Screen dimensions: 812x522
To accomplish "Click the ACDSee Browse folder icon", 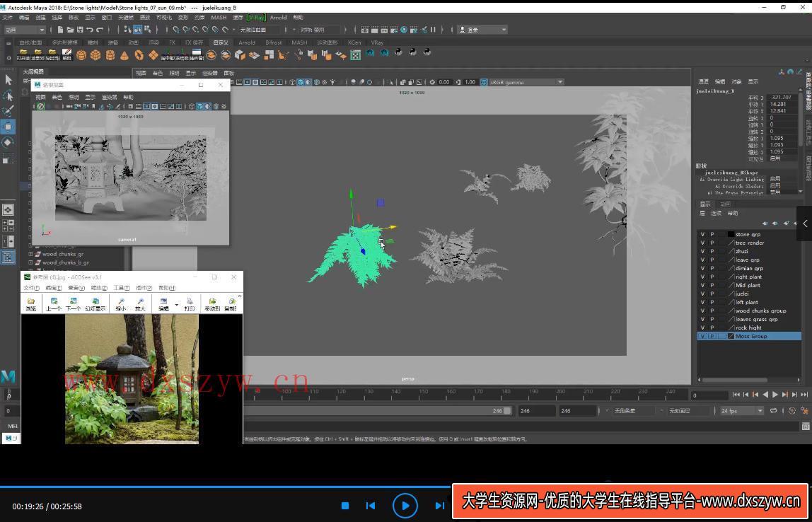I will pyautogui.click(x=31, y=304).
